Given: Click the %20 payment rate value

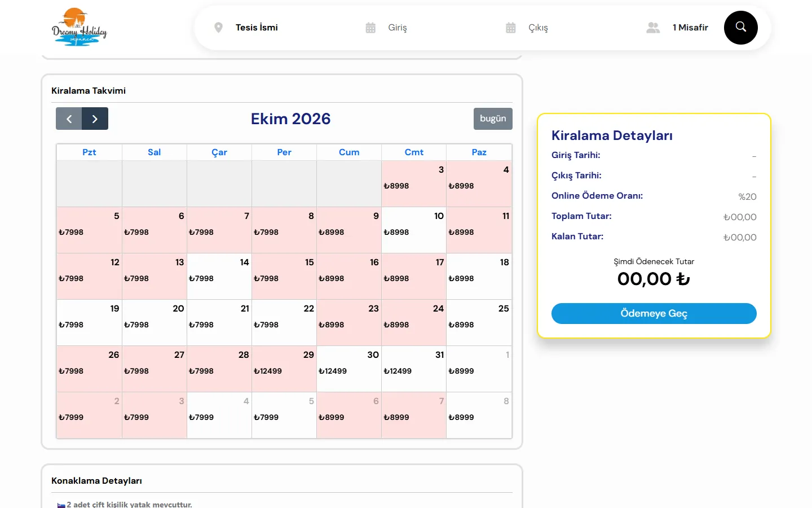Looking at the screenshot, I should coord(748,196).
